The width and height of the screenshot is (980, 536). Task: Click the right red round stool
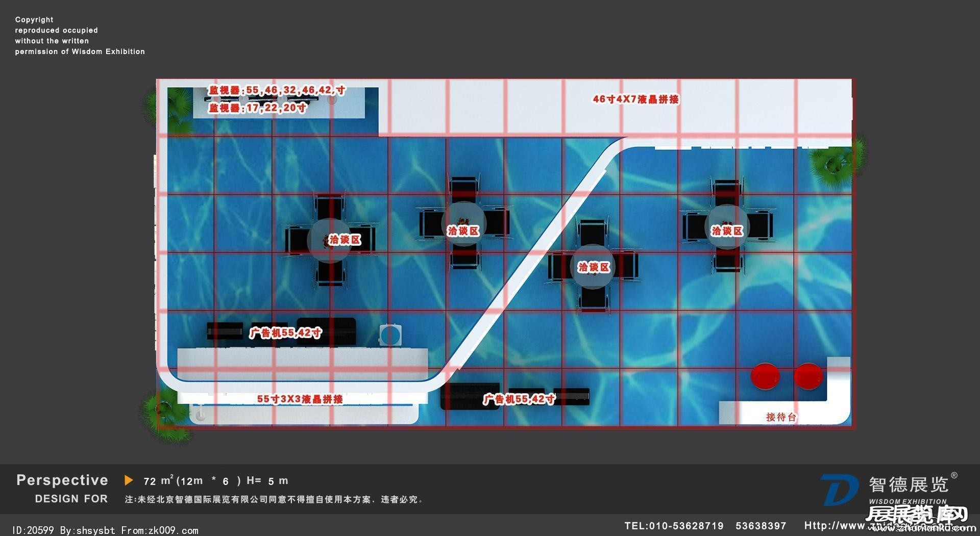pyautogui.click(x=808, y=376)
